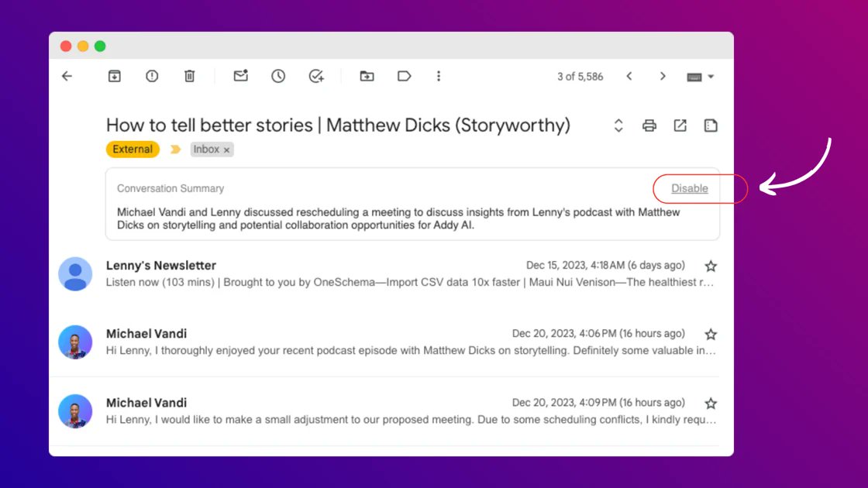
Task: Click the '3 of 5,586' counter
Action: (580, 77)
